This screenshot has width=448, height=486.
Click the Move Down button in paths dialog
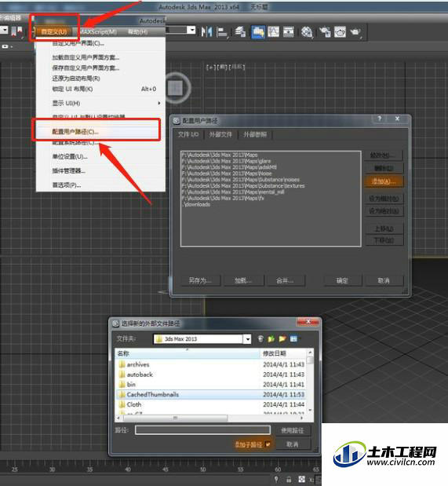384,240
